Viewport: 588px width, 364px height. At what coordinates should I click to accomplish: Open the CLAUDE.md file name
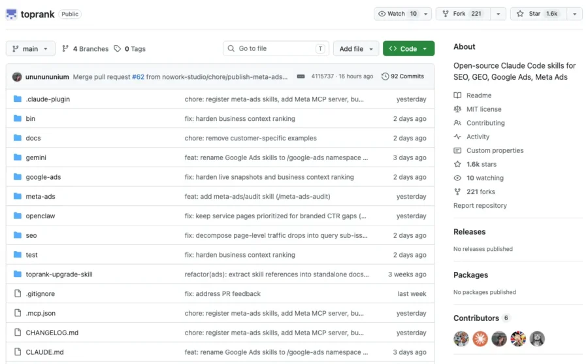[x=44, y=352]
